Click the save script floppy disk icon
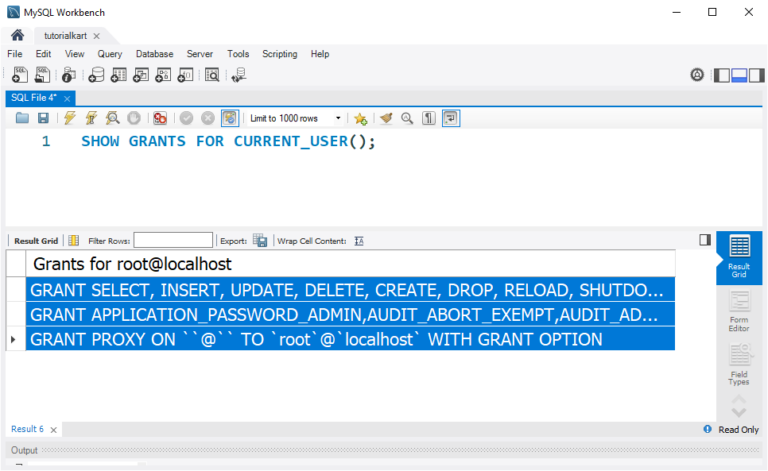 [43, 118]
